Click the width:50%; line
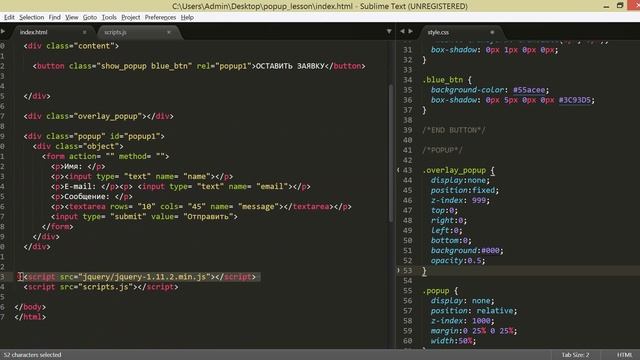640x360 pixels. (x=453, y=341)
